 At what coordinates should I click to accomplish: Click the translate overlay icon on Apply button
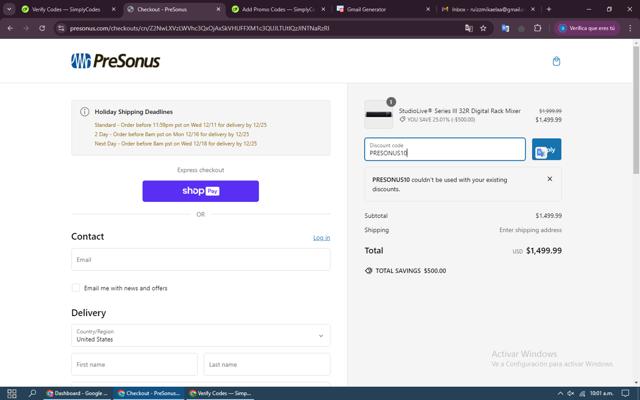click(541, 153)
